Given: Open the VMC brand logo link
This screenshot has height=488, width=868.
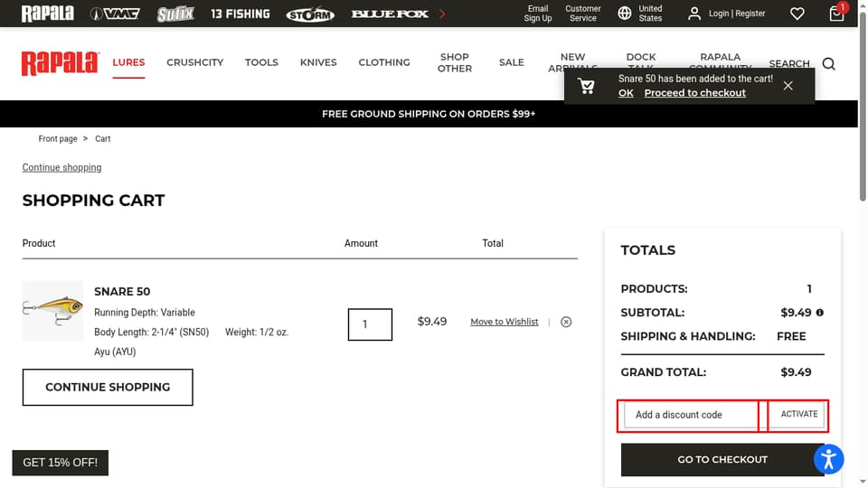Looking at the screenshot, I should pos(115,14).
